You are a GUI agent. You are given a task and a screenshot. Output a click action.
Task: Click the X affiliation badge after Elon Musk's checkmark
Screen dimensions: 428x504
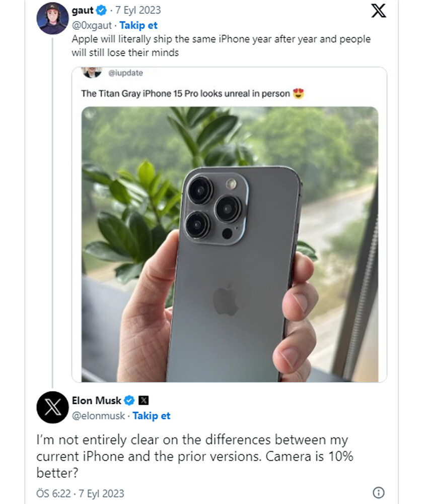143,400
